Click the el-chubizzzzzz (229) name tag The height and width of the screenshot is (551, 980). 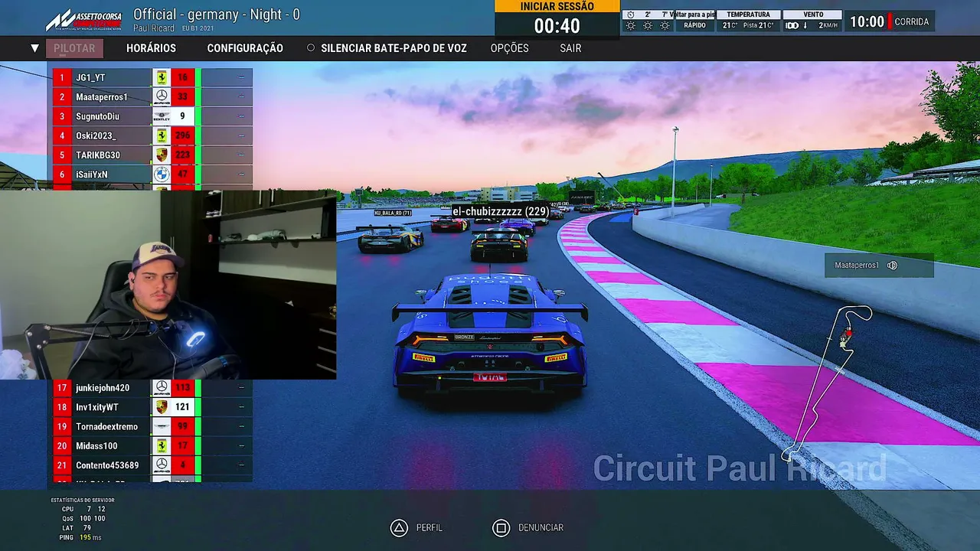click(499, 211)
